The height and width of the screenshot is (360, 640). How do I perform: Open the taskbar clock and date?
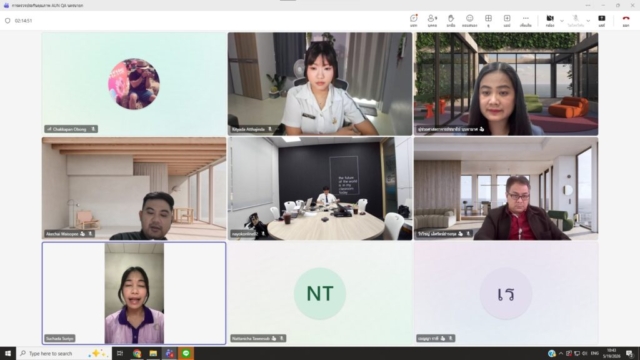[611, 353]
